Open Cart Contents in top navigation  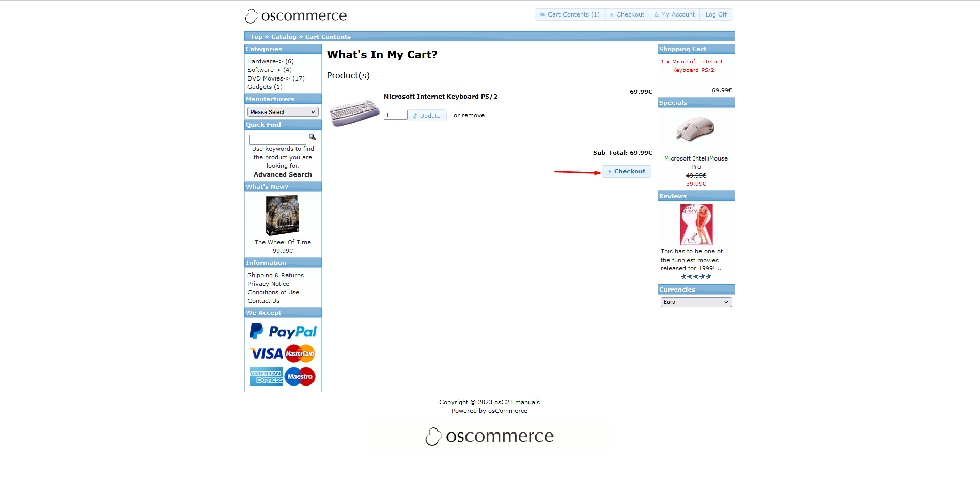(569, 14)
